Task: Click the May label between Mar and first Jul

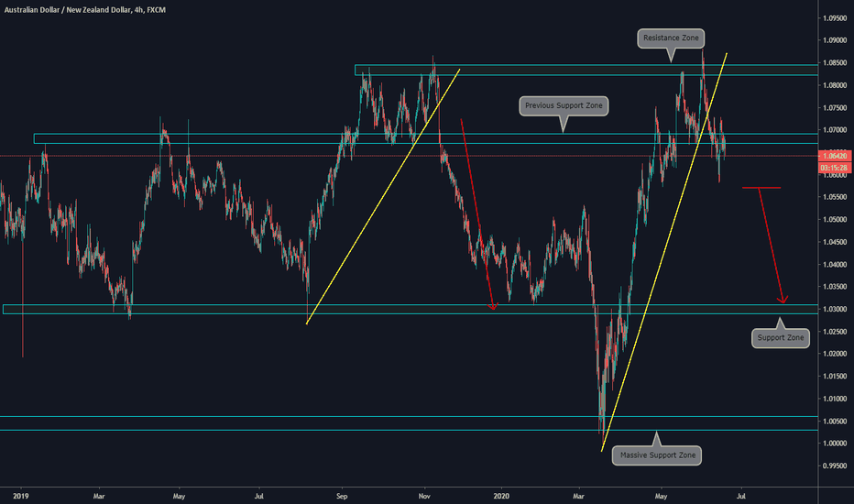Action: point(180,496)
